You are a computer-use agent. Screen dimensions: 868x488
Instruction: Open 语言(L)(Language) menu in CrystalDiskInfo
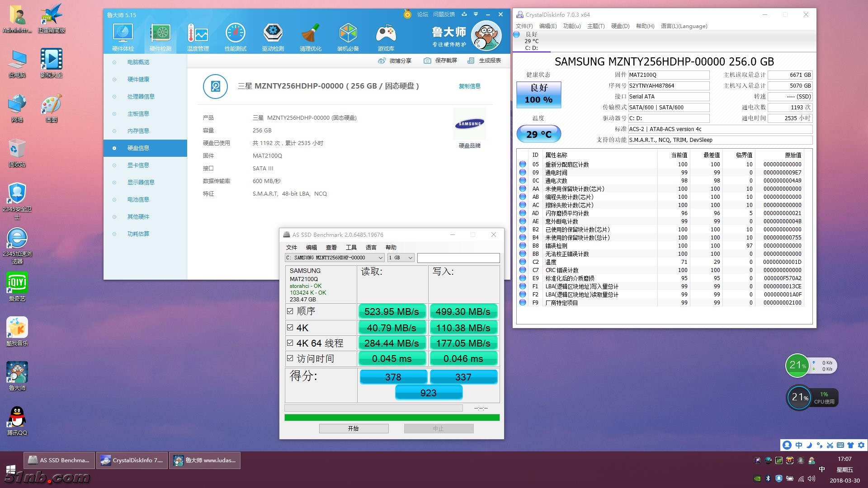pyautogui.click(x=684, y=26)
